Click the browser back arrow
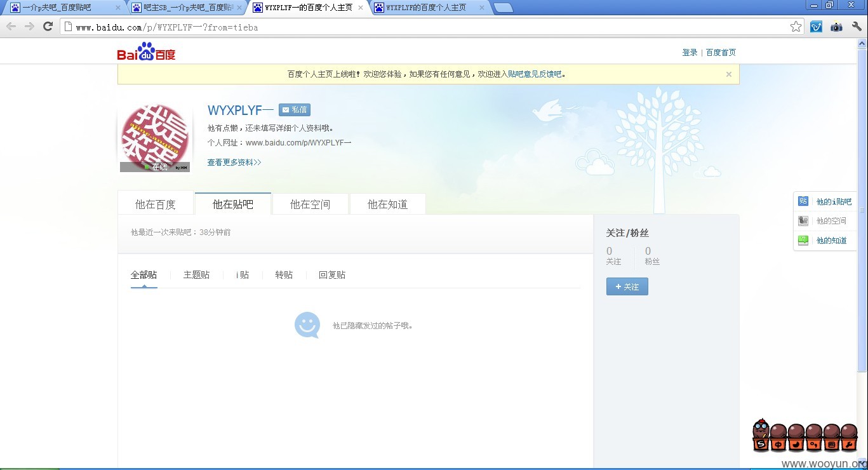Screen dimensions: 868x470 coord(11,26)
